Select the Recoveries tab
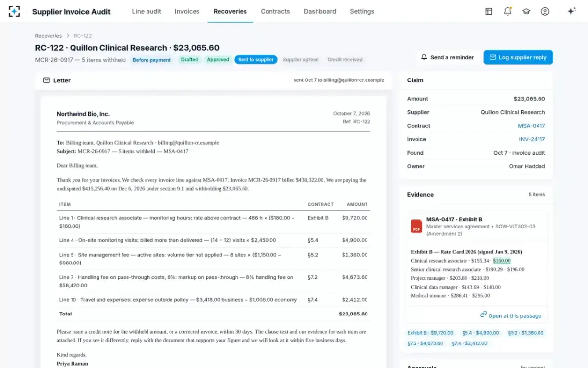Screen dimensions: 588x368 click(230, 11)
